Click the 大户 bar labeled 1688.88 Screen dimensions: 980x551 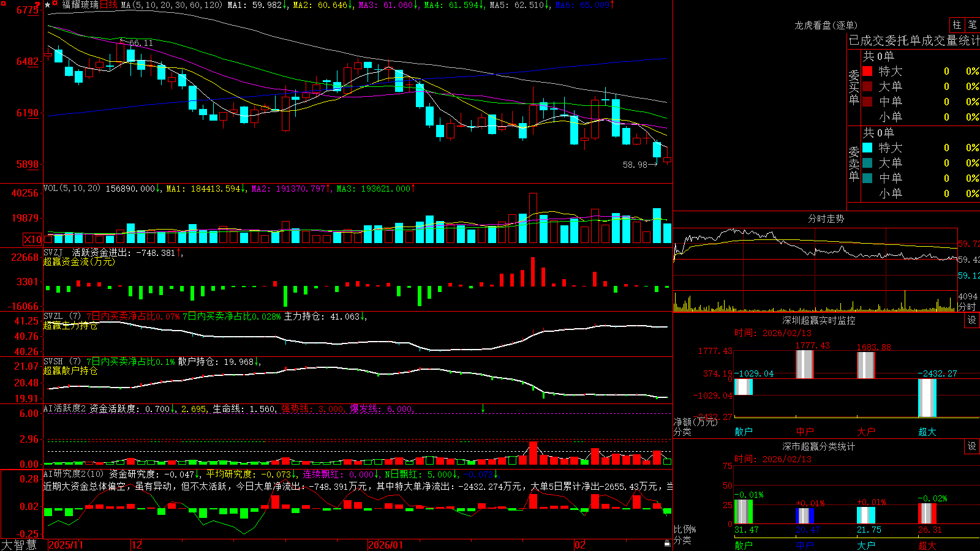pyautogui.click(x=866, y=365)
